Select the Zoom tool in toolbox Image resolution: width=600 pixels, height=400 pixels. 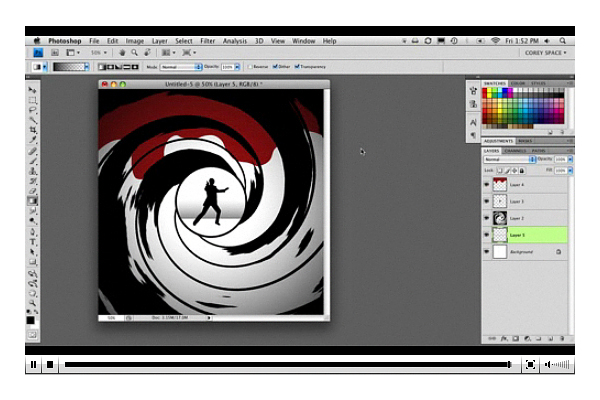click(x=33, y=303)
